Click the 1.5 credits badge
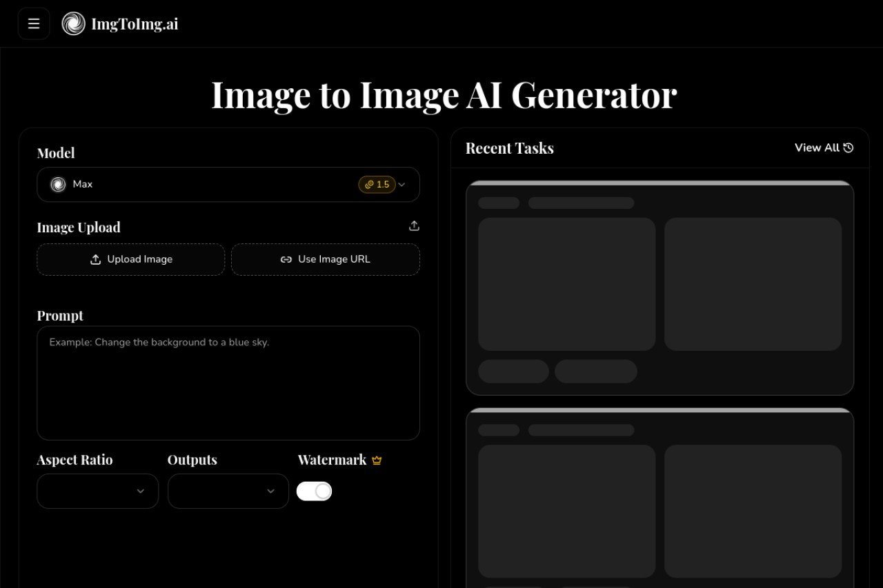This screenshot has width=883, height=588. click(x=377, y=185)
